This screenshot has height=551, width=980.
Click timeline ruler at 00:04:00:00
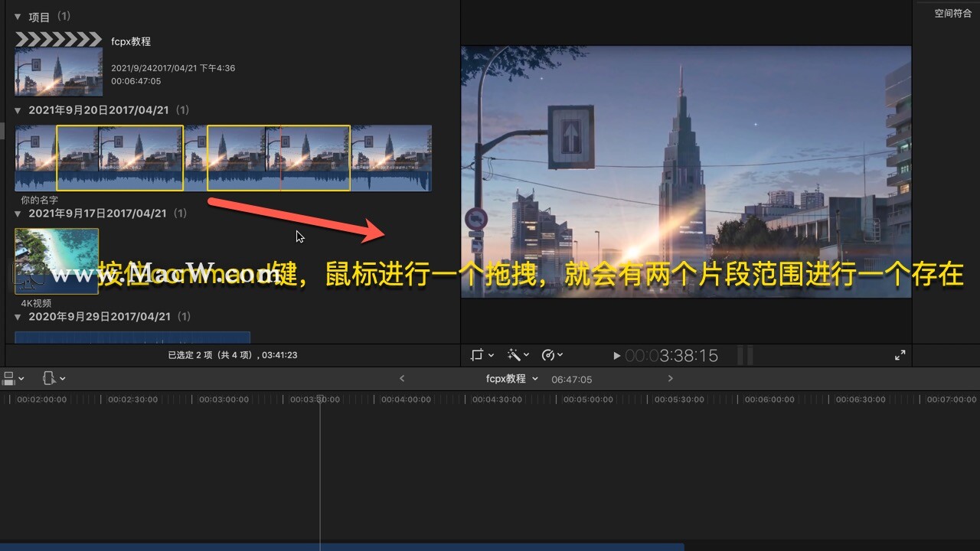pos(407,399)
